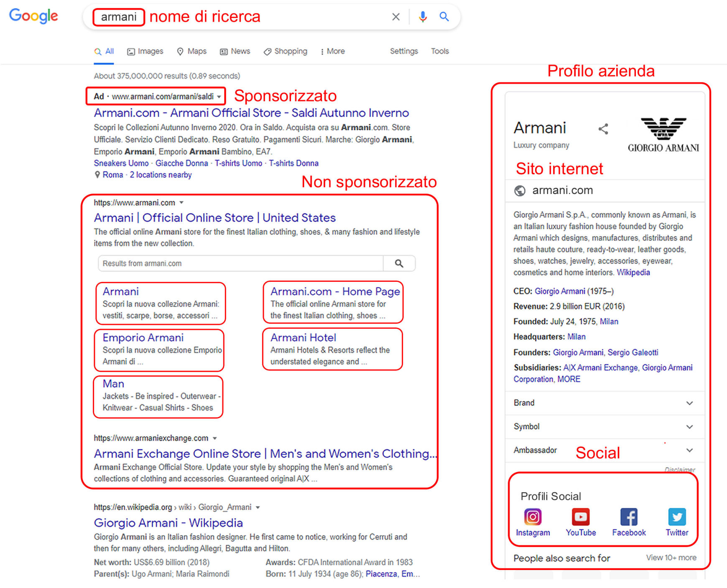Open the Sneakers Uomo ad sitelink

coord(121,163)
